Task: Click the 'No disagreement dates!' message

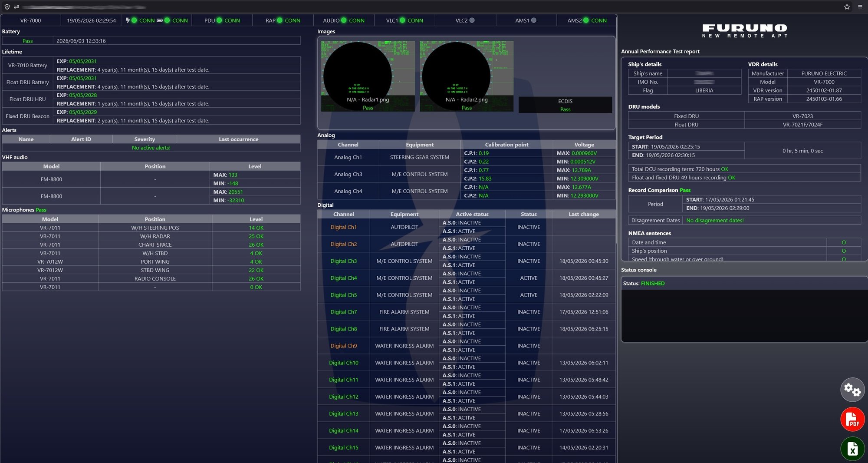Action: (715, 221)
